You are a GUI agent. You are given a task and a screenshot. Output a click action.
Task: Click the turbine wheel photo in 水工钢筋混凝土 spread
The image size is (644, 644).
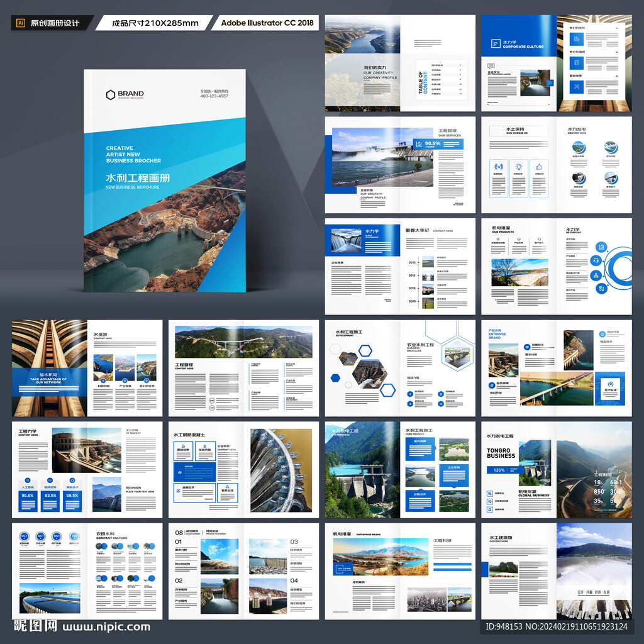click(281, 470)
